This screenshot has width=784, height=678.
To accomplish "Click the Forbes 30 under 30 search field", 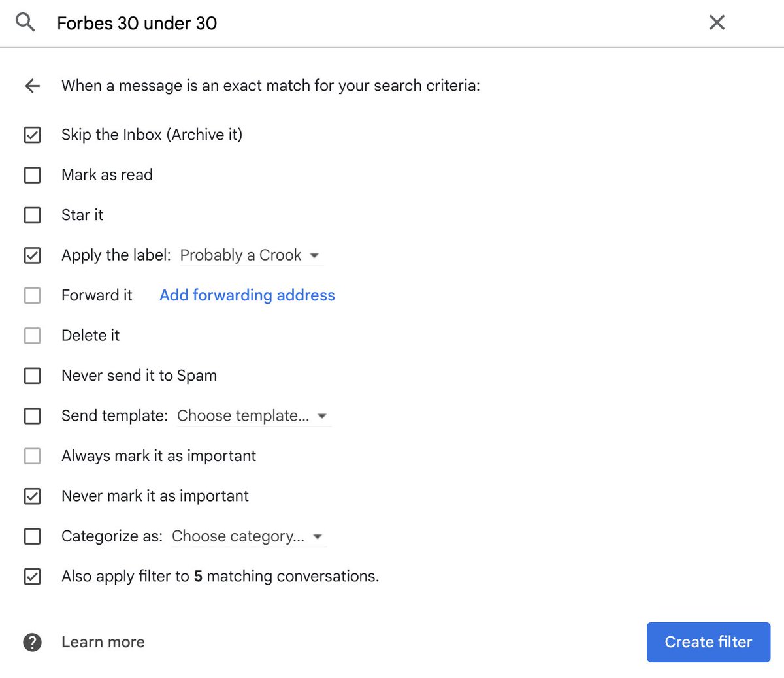I will point(372,23).
